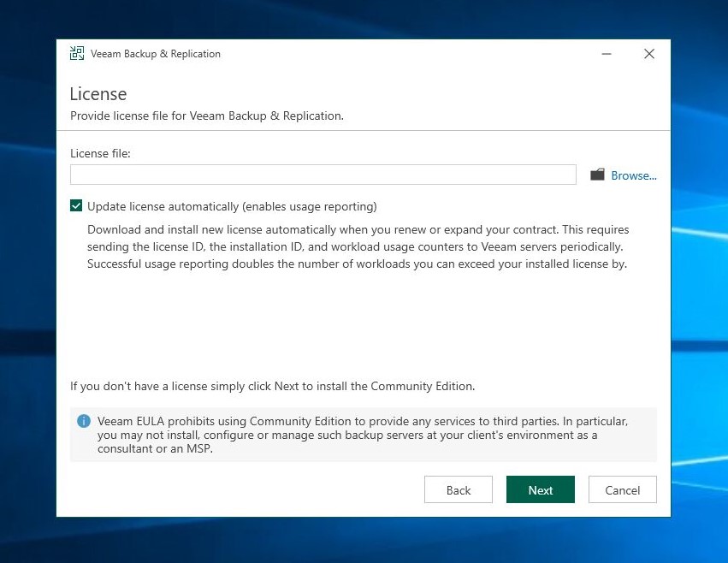Click 'Provide license file for Veeam' subtitle
Viewport: 728px width, 563px height.
pos(207,116)
